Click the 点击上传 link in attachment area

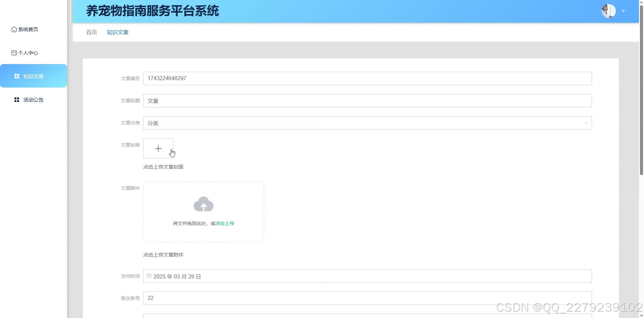[x=225, y=223]
